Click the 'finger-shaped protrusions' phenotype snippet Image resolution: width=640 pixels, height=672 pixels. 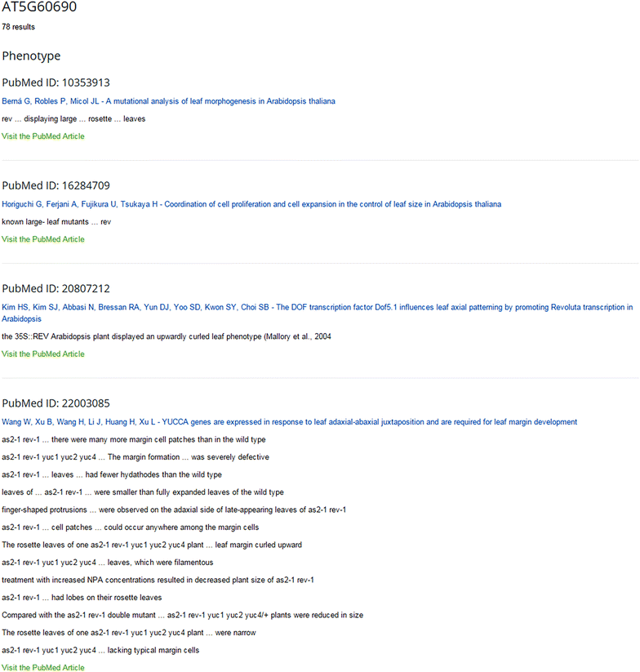(x=174, y=510)
